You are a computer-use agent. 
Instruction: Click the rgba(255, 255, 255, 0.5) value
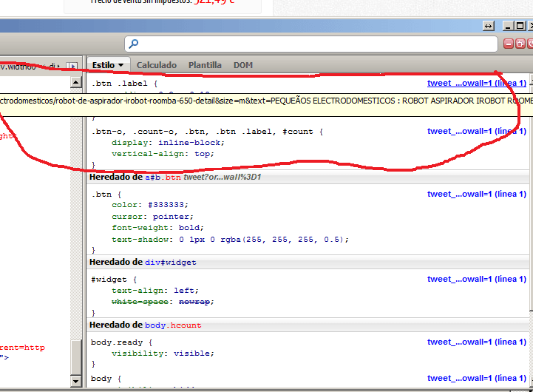pos(282,240)
